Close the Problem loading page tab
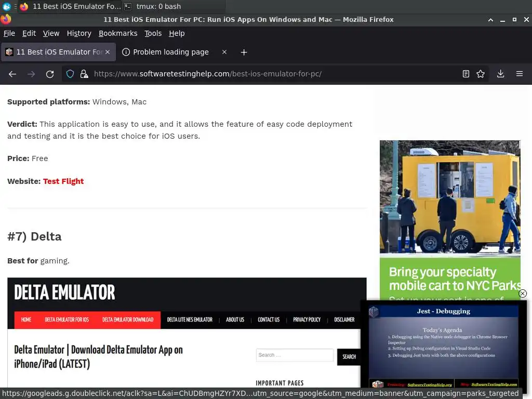Screen dimensions: 532x399 (x=224, y=52)
